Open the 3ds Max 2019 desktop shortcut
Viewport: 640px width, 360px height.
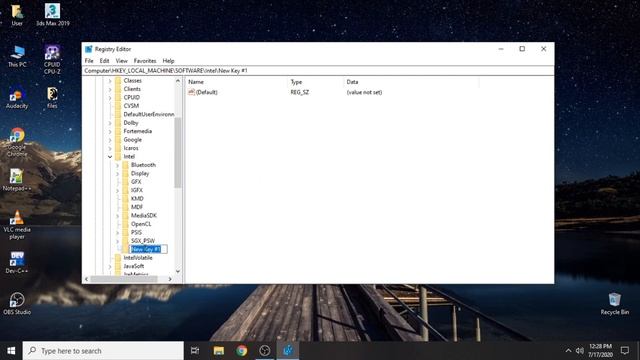[52, 15]
